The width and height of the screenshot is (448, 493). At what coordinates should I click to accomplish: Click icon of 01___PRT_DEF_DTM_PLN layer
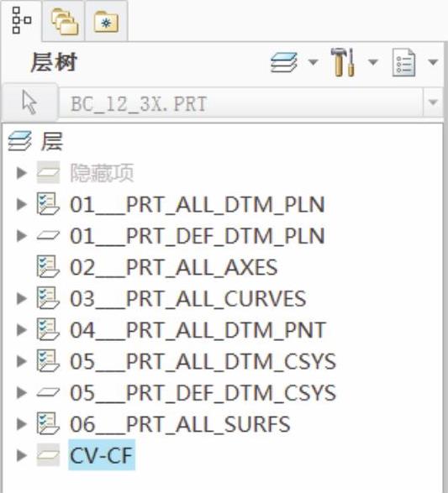(48, 235)
